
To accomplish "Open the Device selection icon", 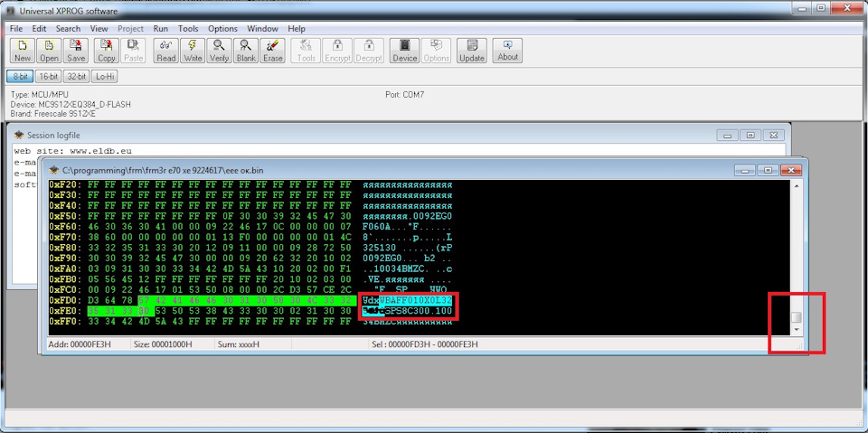I will (x=405, y=51).
